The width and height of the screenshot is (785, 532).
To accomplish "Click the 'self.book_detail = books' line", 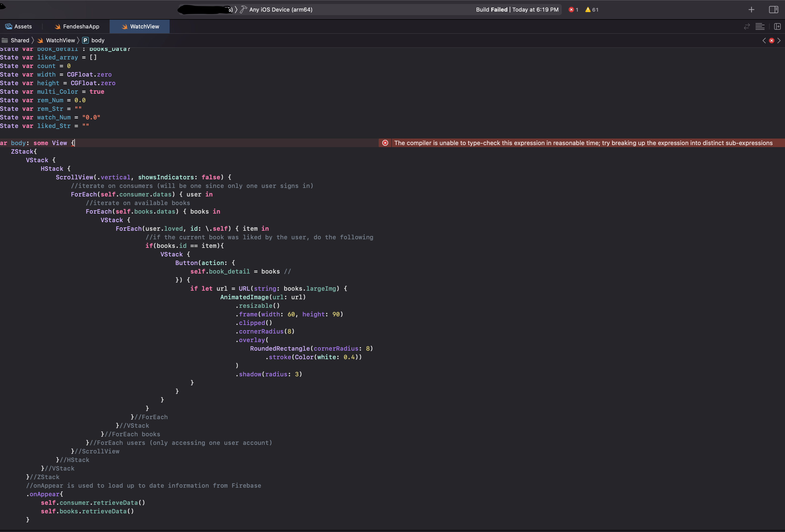I will [241, 271].
